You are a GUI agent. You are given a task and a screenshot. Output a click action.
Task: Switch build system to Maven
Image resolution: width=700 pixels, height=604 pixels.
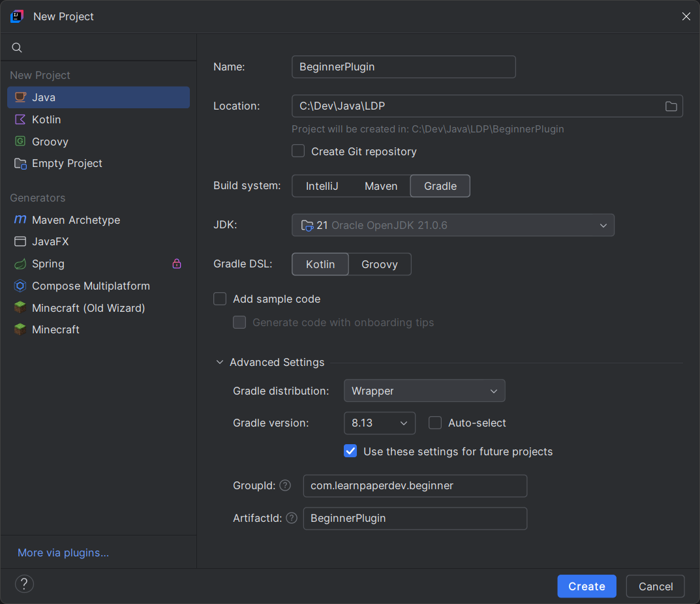click(x=381, y=186)
